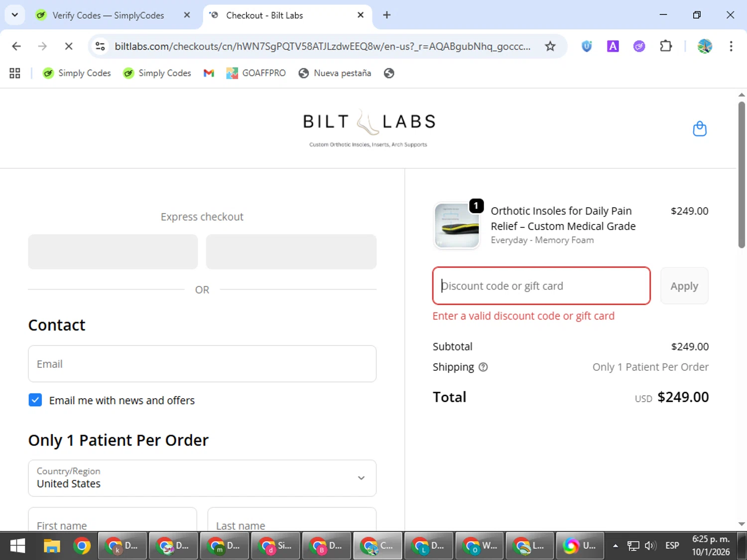Click the first express checkout button
This screenshot has width=747, height=560.
pos(113,252)
